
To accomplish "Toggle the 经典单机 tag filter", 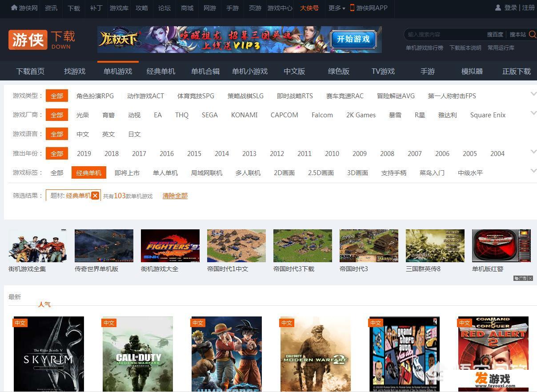I will (89, 172).
